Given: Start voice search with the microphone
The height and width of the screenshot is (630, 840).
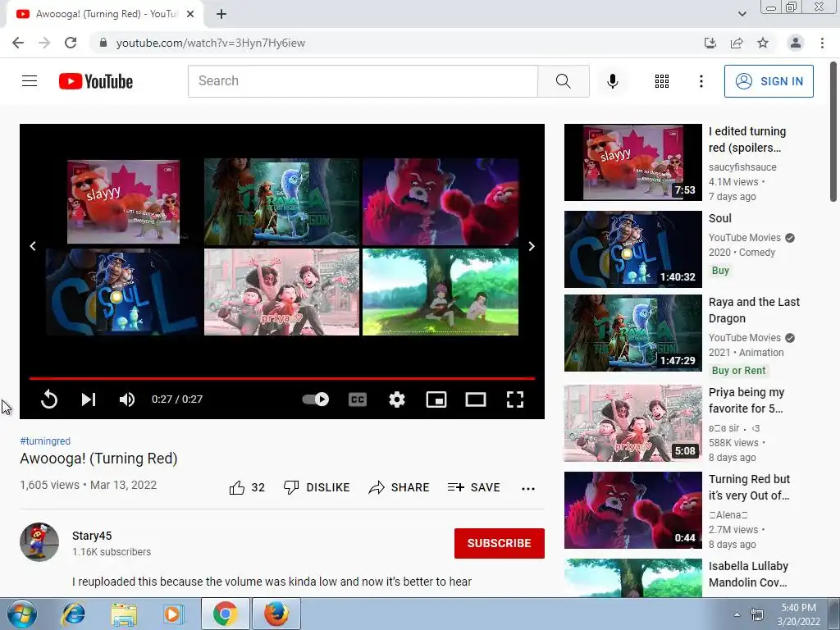Looking at the screenshot, I should [612, 81].
